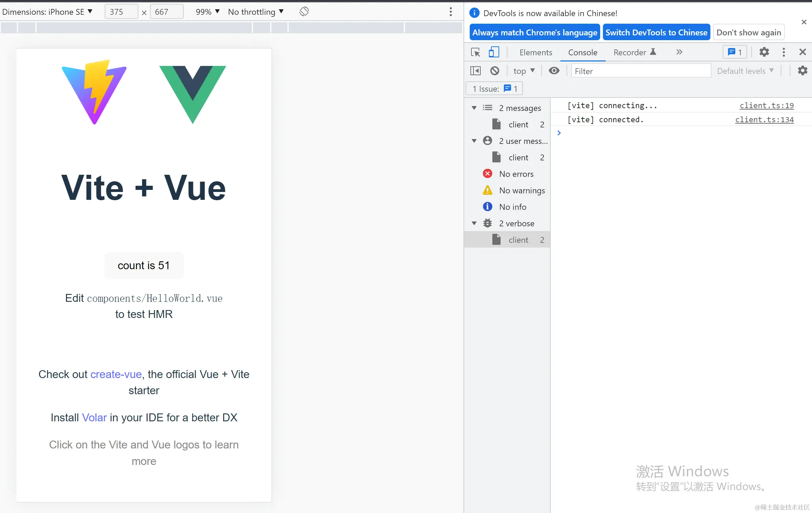Click the inspect element picker icon
Viewport: 812px width, 513px height.
[476, 52]
